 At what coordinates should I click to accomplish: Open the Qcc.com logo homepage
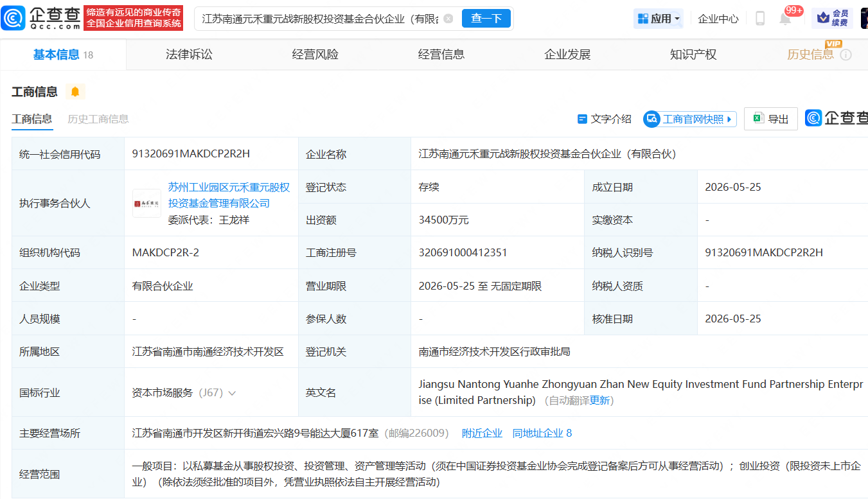pyautogui.click(x=40, y=18)
